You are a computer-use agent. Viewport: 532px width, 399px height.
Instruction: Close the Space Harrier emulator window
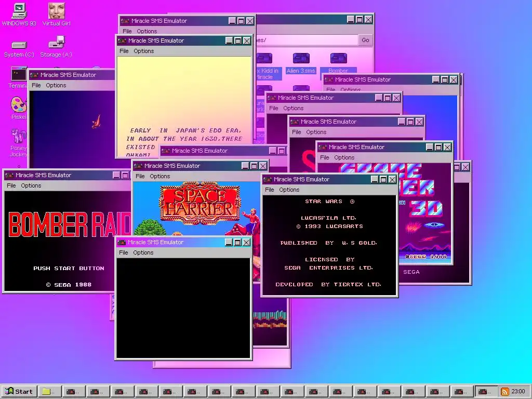coord(263,166)
